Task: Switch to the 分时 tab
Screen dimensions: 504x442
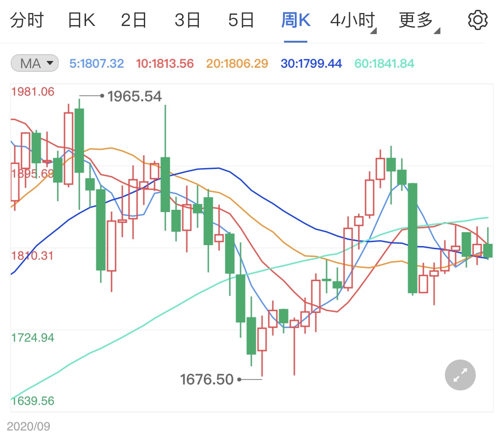Action: coord(27,20)
